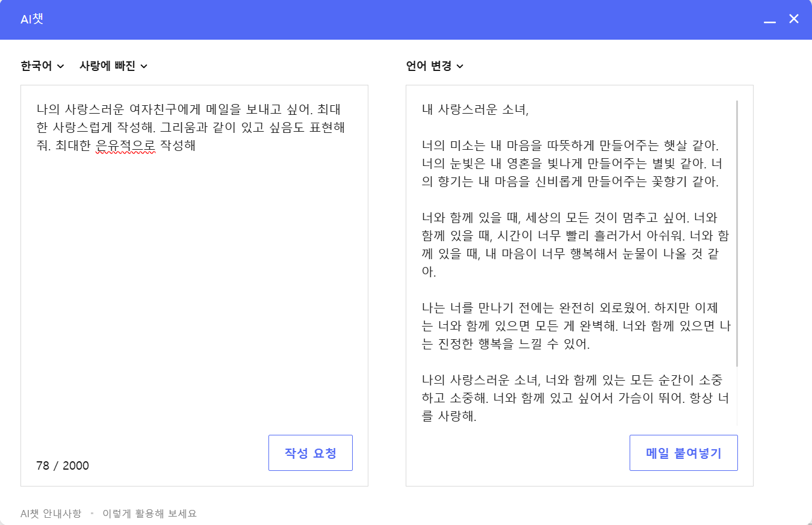Click the 작성 요청 button
This screenshot has height=525, width=812.
[310, 453]
